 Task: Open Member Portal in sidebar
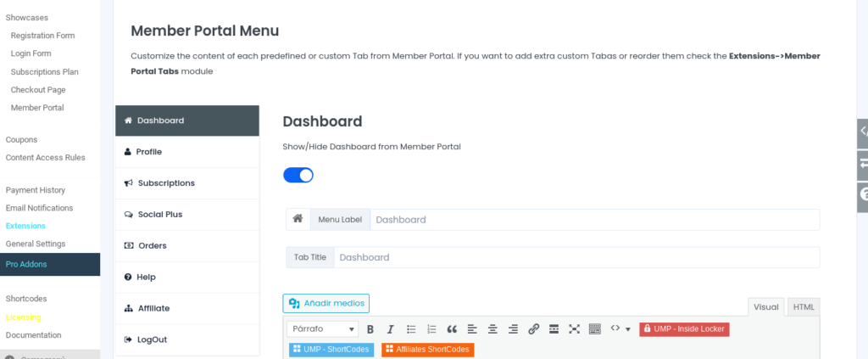pyautogui.click(x=37, y=108)
